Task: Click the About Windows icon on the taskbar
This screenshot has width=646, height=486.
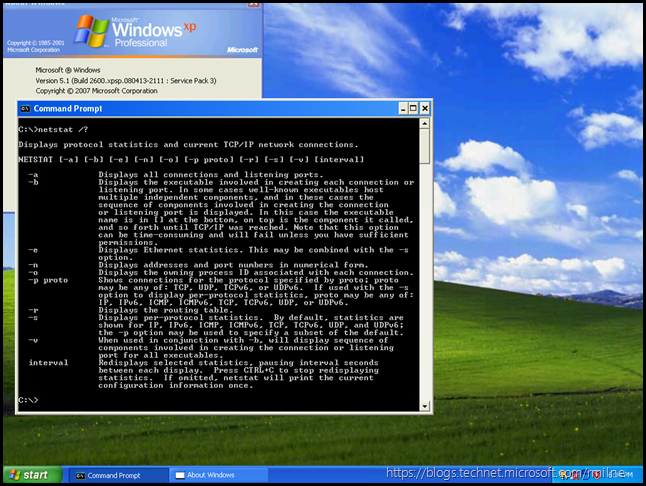Action: (x=180, y=476)
